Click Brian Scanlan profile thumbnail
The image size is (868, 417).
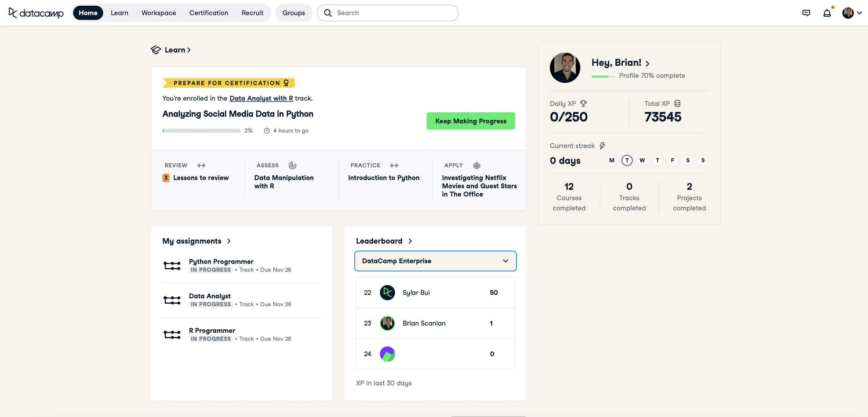click(387, 323)
